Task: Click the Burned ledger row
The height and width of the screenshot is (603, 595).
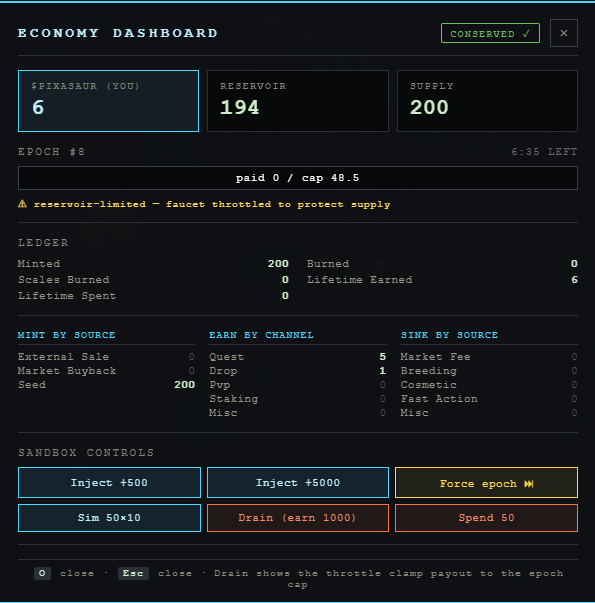Action: [x=442, y=264]
